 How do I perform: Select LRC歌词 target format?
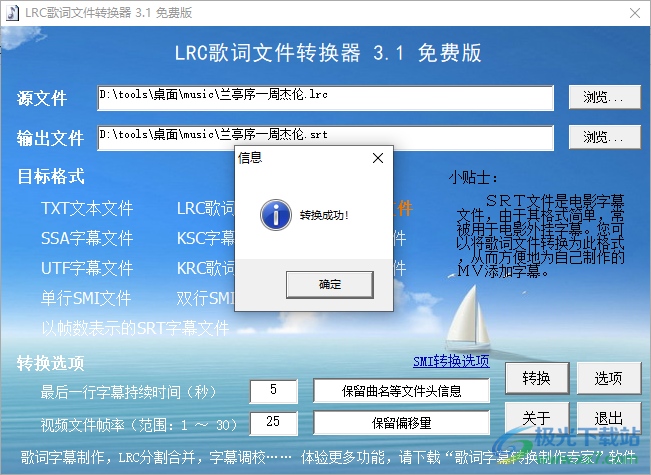point(206,208)
